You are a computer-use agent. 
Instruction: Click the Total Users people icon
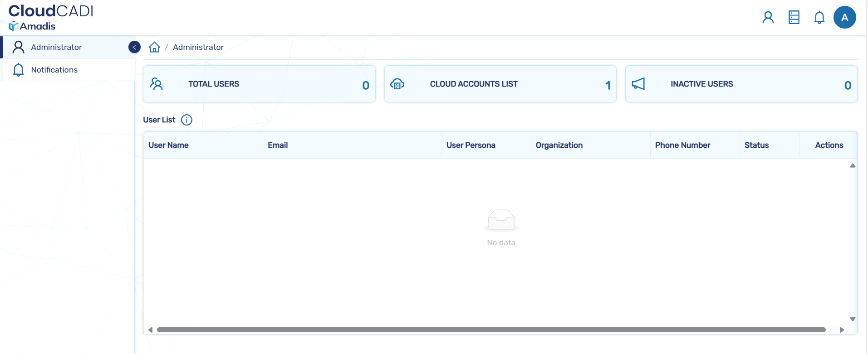(157, 84)
